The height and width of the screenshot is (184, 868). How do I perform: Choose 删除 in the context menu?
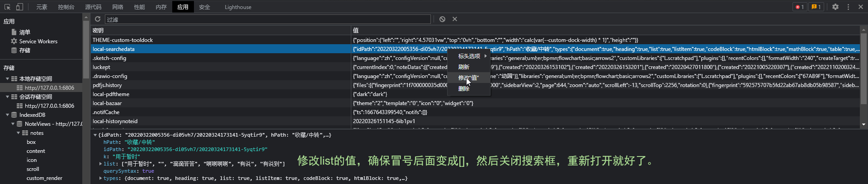[469, 88]
